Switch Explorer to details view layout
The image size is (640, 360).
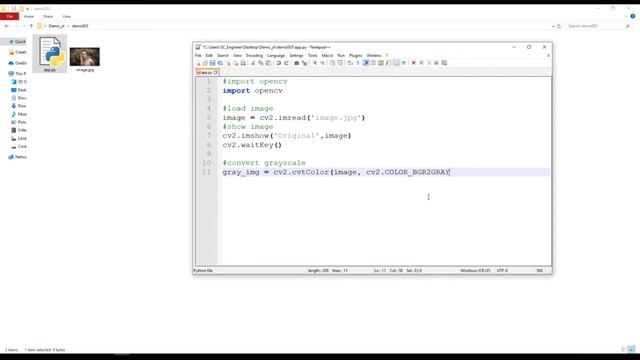tap(623, 349)
